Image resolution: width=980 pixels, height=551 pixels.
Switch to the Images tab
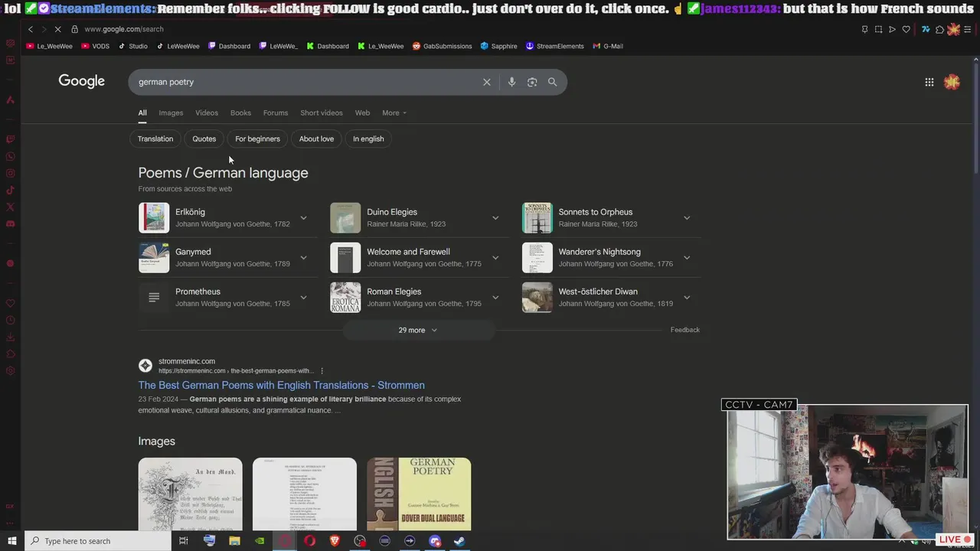(x=171, y=113)
